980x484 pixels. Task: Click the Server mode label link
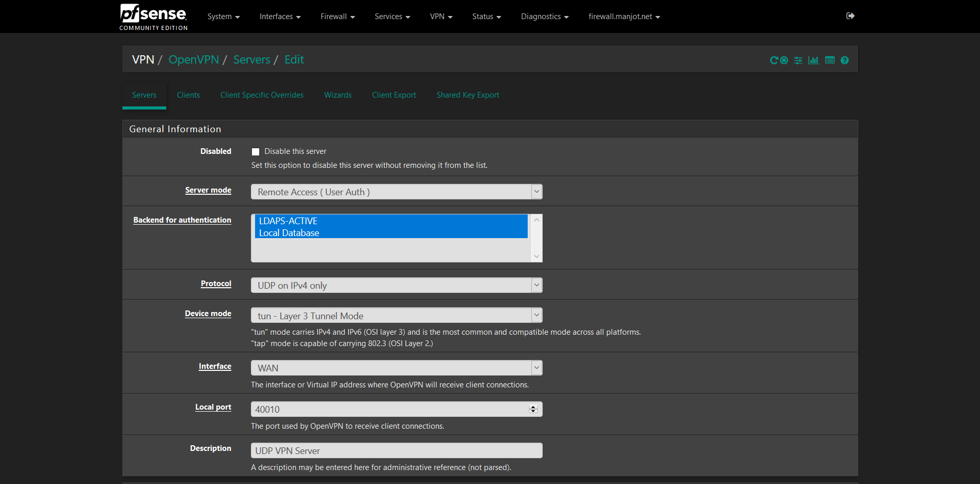click(208, 190)
